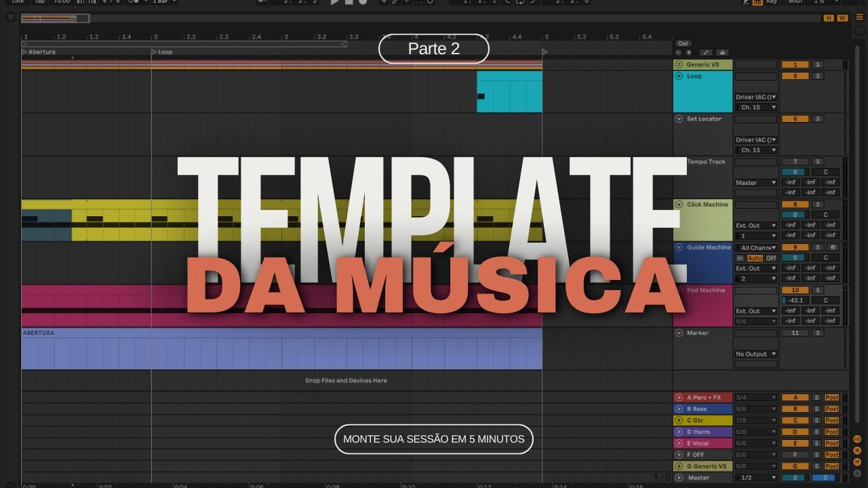The width and height of the screenshot is (868, 488).
Task: Click the A Perc + FX return track icon
Action: 679,397
